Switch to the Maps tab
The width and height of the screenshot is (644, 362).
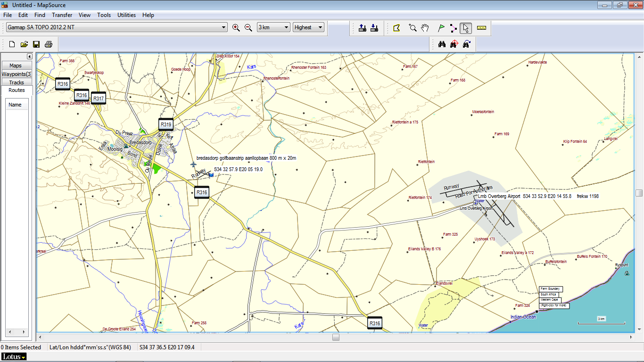coord(16,66)
